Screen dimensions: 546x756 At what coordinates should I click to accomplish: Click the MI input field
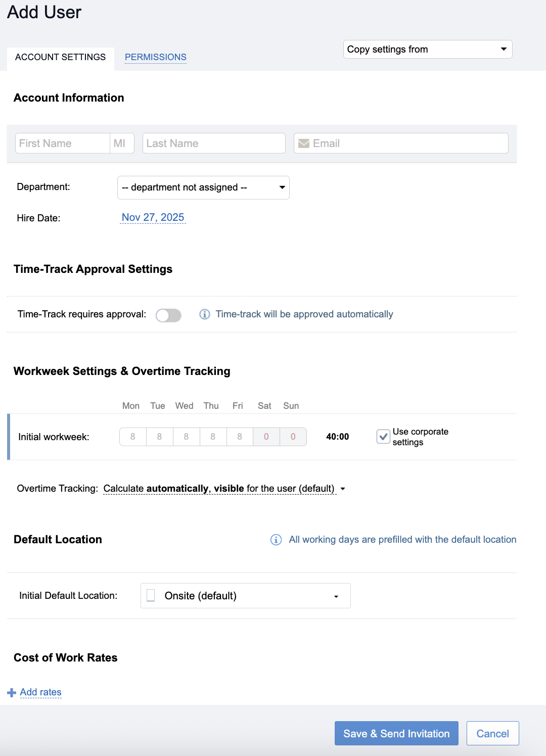click(x=122, y=143)
